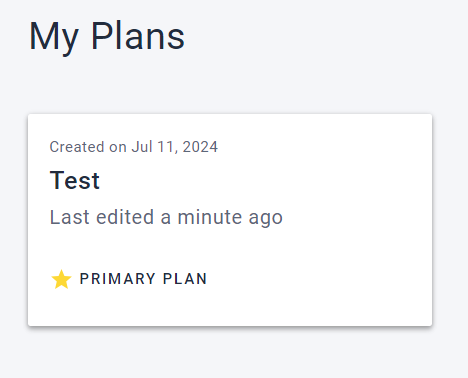Click the PRIMARY PLAN label
Screen dimensions: 468x378
(x=143, y=279)
